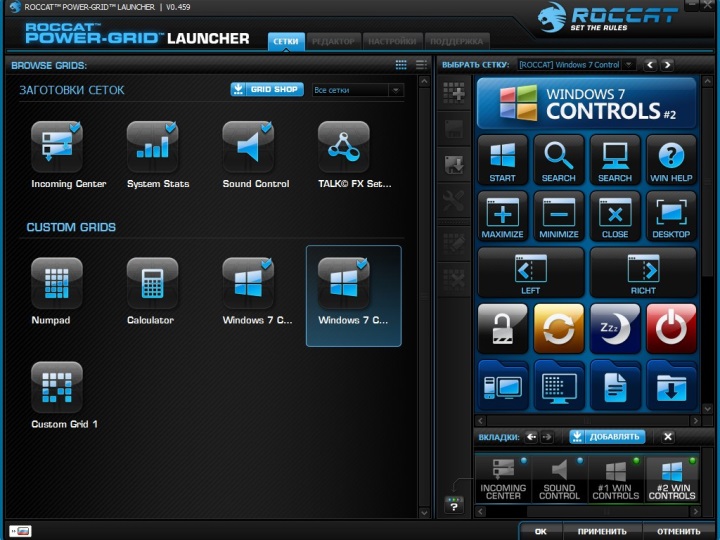Click the OK button
This screenshot has width=720, height=540.
pos(541,531)
